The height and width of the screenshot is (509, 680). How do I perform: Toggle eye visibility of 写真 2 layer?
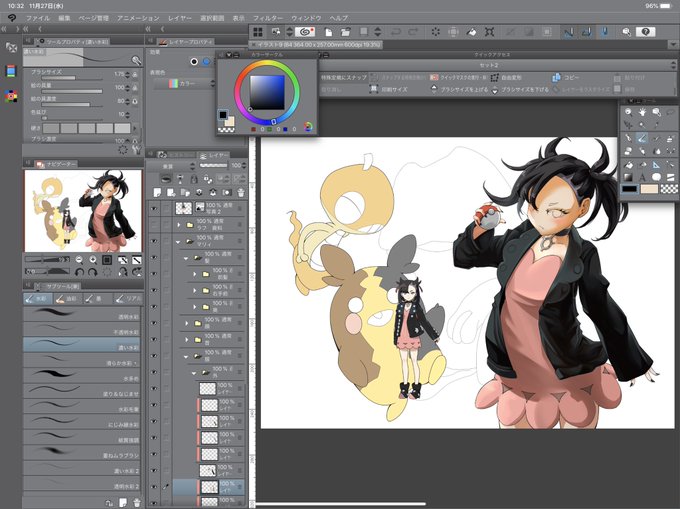[x=154, y=208]
